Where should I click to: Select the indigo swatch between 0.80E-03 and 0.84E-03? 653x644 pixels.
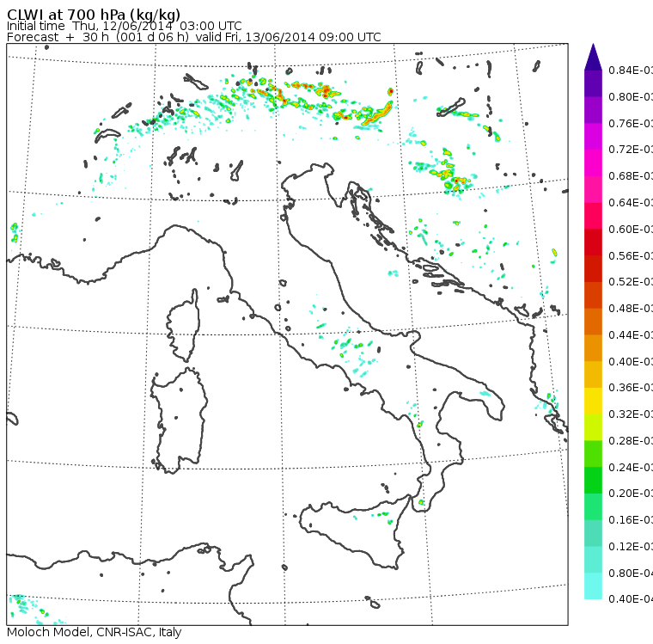593,83
